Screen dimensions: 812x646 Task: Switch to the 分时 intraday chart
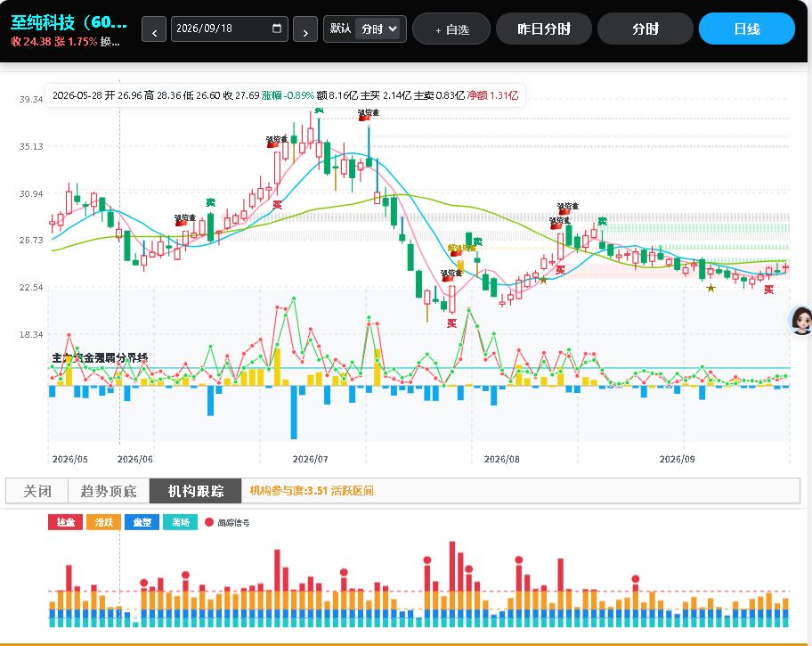[646, 29]
